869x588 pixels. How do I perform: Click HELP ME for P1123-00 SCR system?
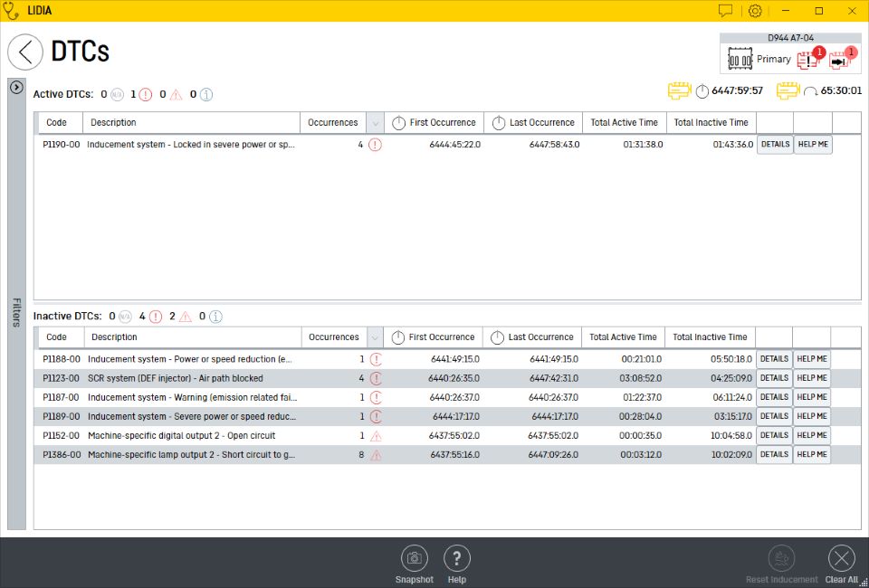(812, 378)
